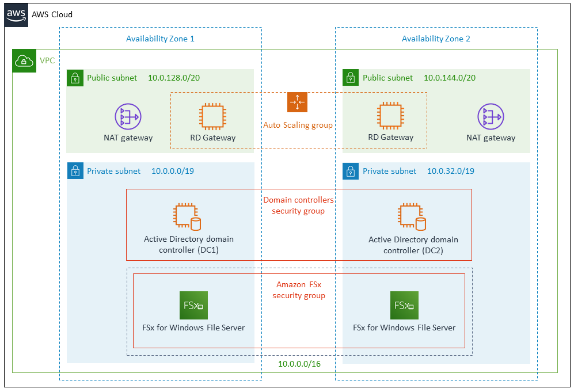The height and width of the screenshot is (392, 574).
Task: Click the AWS Cloud logo icon
Action: [x=16, y=14]
